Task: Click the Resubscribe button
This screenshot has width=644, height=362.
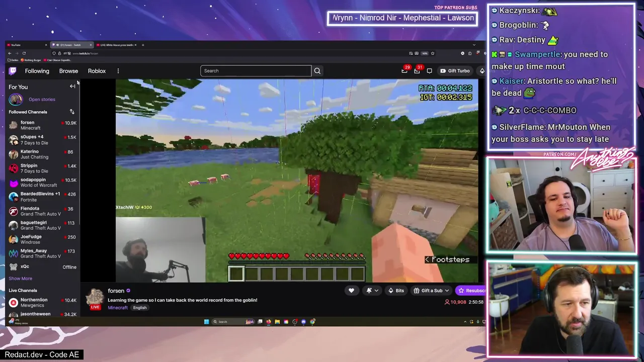Action: point(471,291)
